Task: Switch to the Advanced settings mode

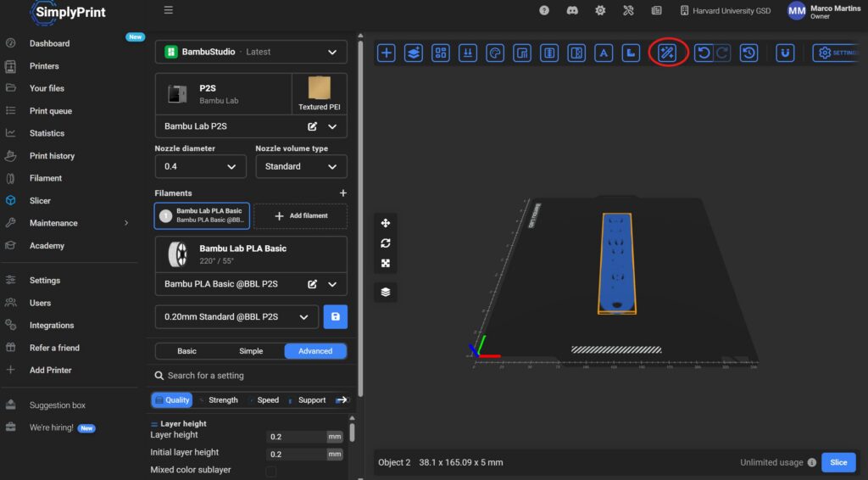Action: 315,351
